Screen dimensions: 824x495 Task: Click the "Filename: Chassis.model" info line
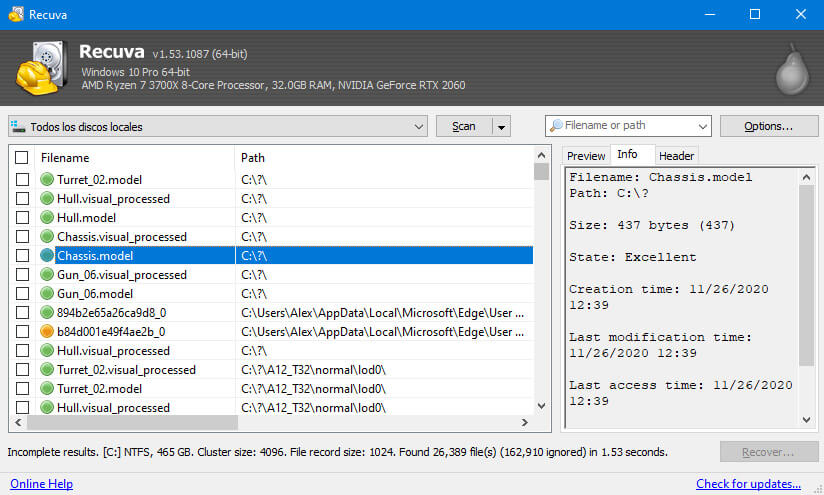click(x=661, y=177)
